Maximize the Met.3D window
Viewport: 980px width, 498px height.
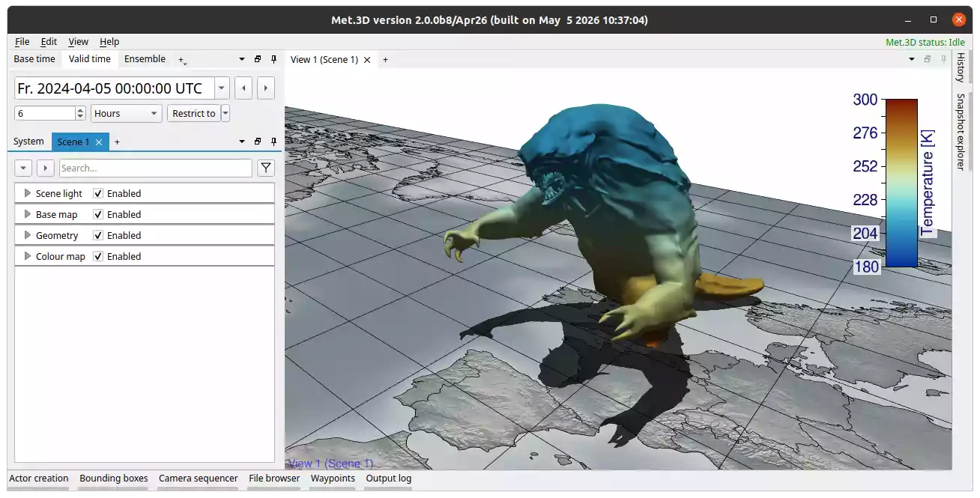pos(934,20)
